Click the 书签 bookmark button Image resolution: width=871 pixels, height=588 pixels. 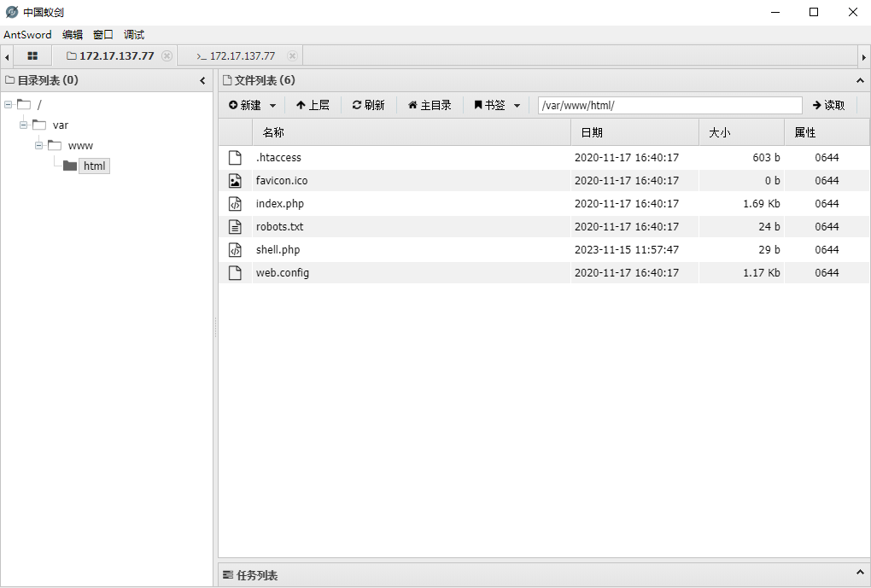(489, 105)
